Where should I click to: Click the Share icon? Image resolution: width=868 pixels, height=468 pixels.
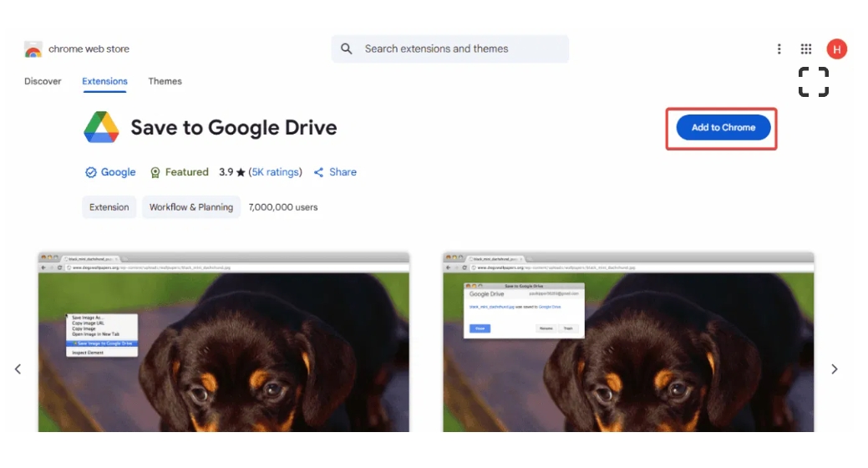pyautogui.click(x=318, y=173)
